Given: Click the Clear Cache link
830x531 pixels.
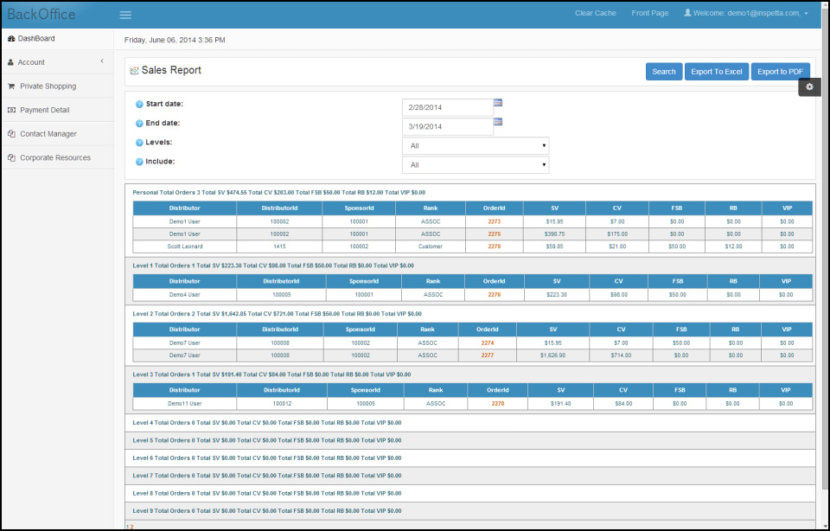Looking at the screenshot, I should 596,13.
